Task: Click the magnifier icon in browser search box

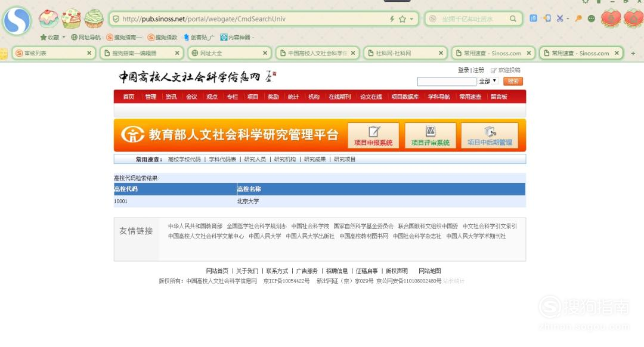Action: click(513, 19)
